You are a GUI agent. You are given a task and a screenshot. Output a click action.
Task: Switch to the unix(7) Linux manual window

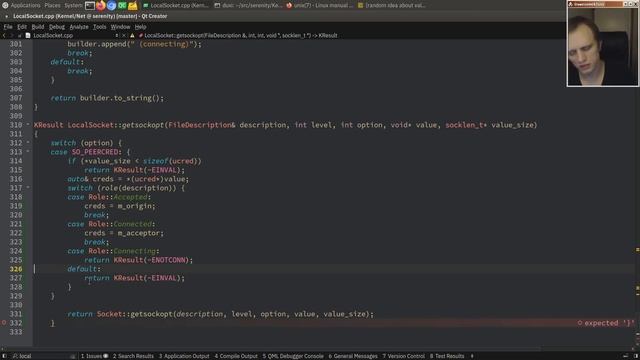[320, 5]
